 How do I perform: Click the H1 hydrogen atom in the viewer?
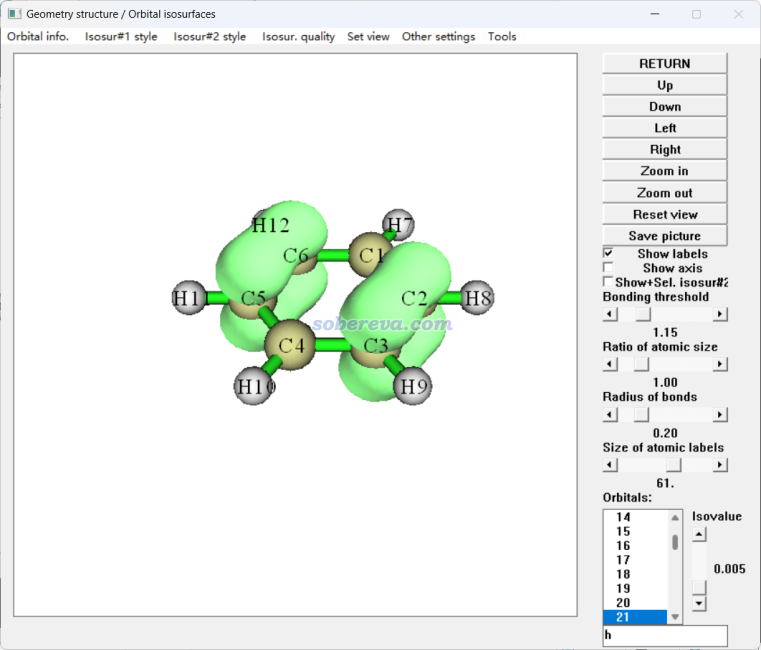tap(189, 298)
